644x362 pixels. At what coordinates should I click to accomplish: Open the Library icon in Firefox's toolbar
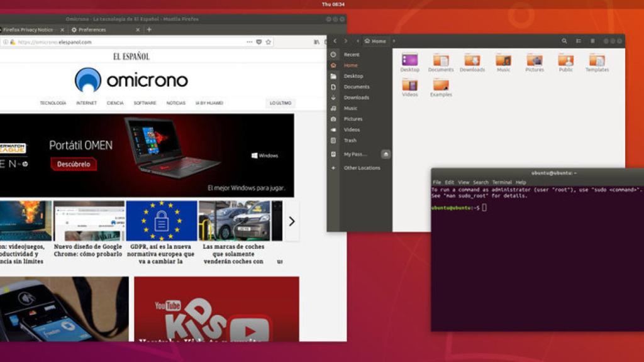[317, 41]
